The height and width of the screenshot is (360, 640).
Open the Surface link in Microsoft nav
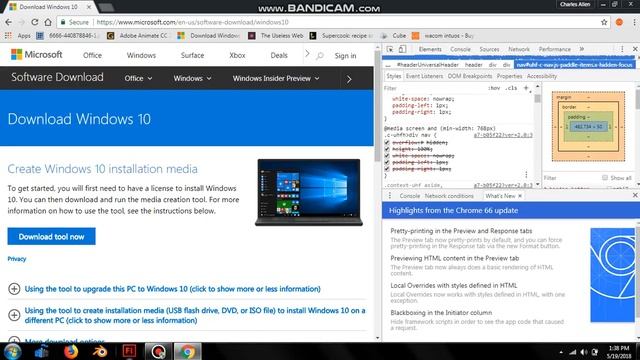192,55
